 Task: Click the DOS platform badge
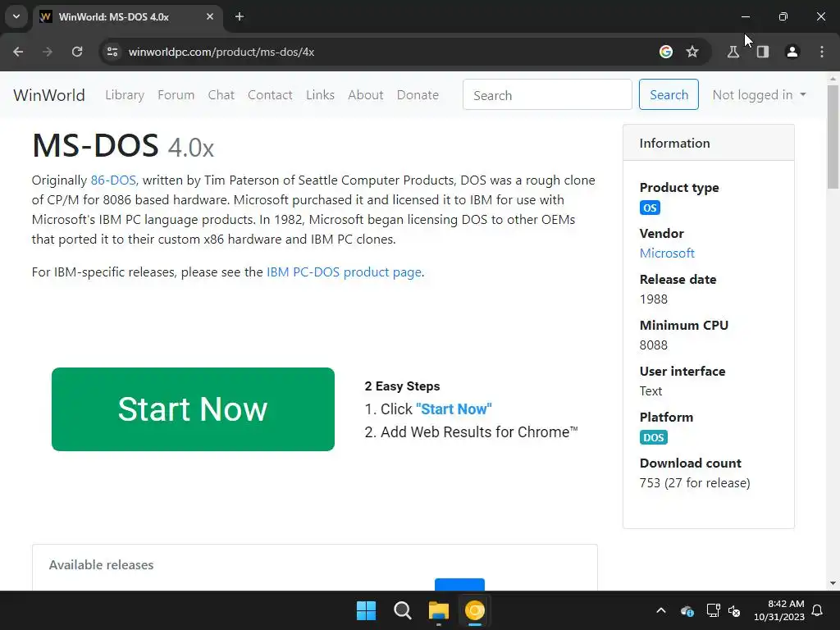click(654, 438)
